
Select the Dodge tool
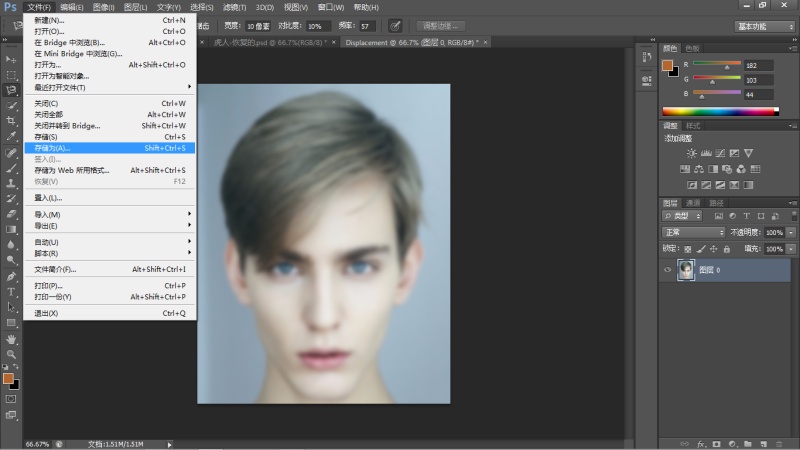click(11, 260)
